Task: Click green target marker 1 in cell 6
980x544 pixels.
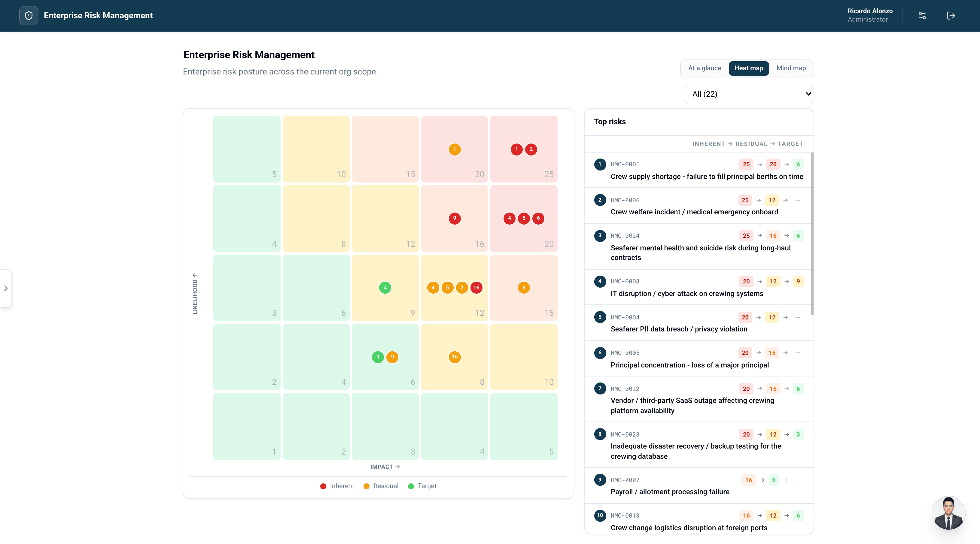Action: (x=378, y=357)
